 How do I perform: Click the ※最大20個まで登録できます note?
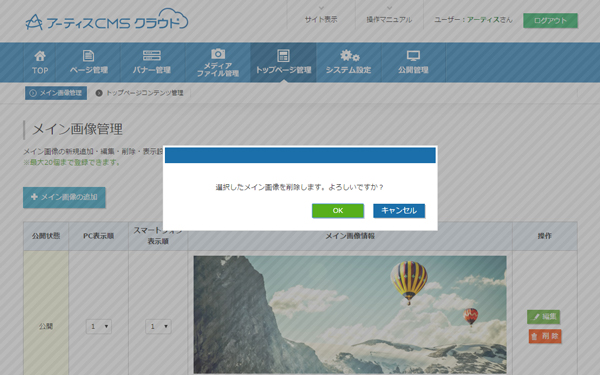point(72,163)
